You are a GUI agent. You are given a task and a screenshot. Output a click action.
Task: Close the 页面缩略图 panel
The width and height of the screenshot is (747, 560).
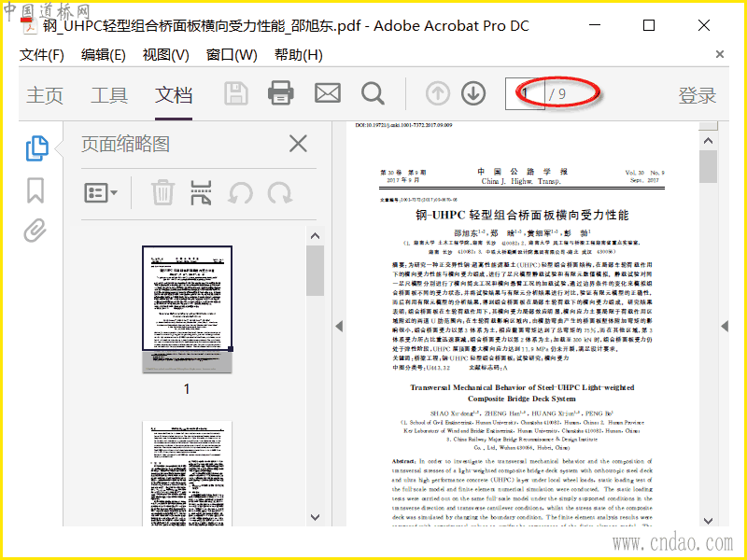click(298, 144)
